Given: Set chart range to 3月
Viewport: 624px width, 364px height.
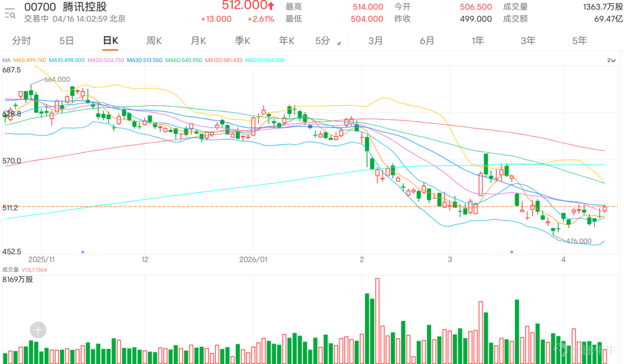Looking at the screenshot, I should [x=376, y=41].
